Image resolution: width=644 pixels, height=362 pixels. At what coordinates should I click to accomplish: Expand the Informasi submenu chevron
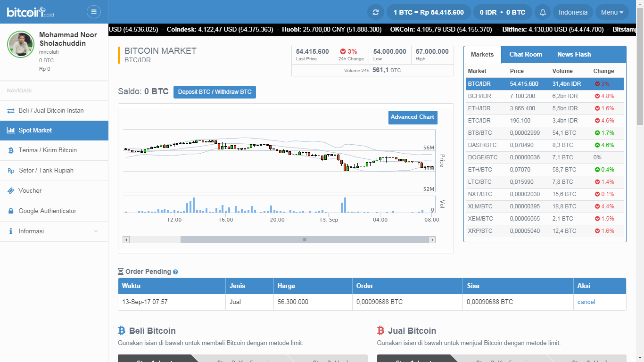click(x=96, y=231)
